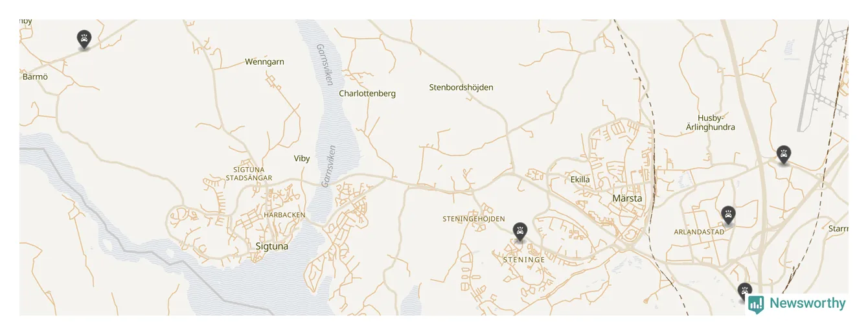
Task: Click the Husby-Ärlinghundra place label
Action: point(711,122)
